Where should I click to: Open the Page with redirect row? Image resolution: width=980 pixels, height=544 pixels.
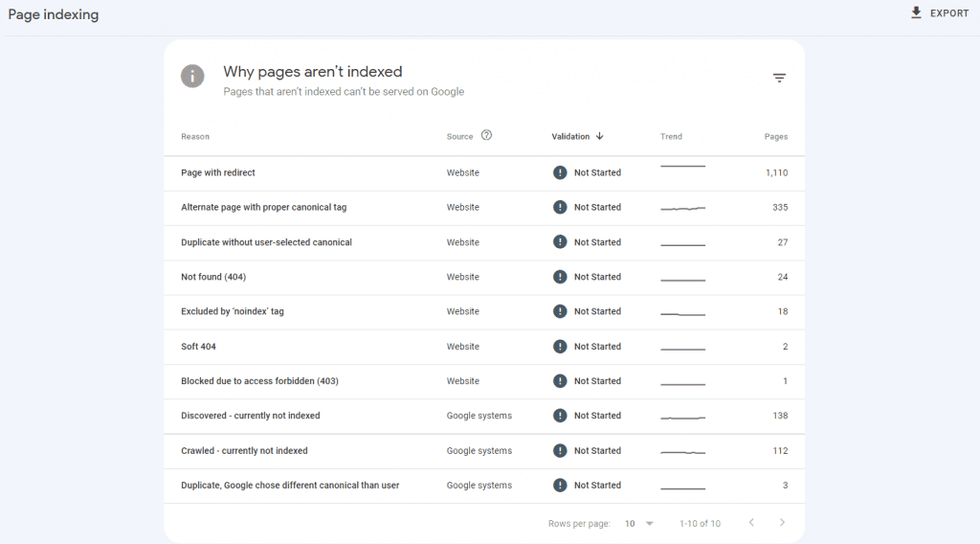click(218, 173)
